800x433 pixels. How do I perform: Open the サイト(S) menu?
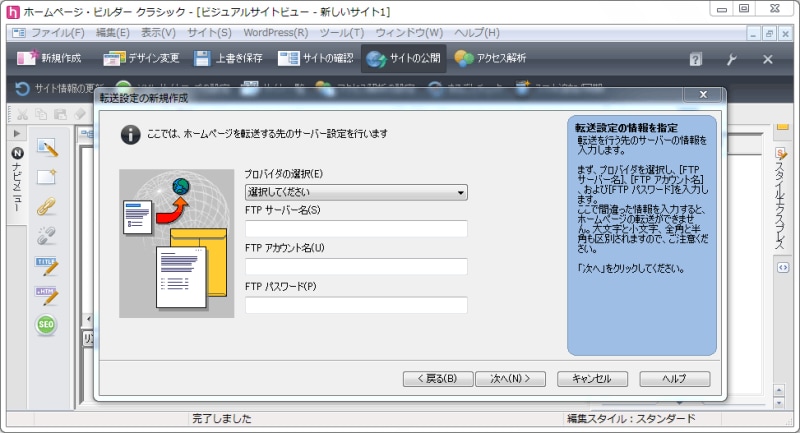(209, 33)
